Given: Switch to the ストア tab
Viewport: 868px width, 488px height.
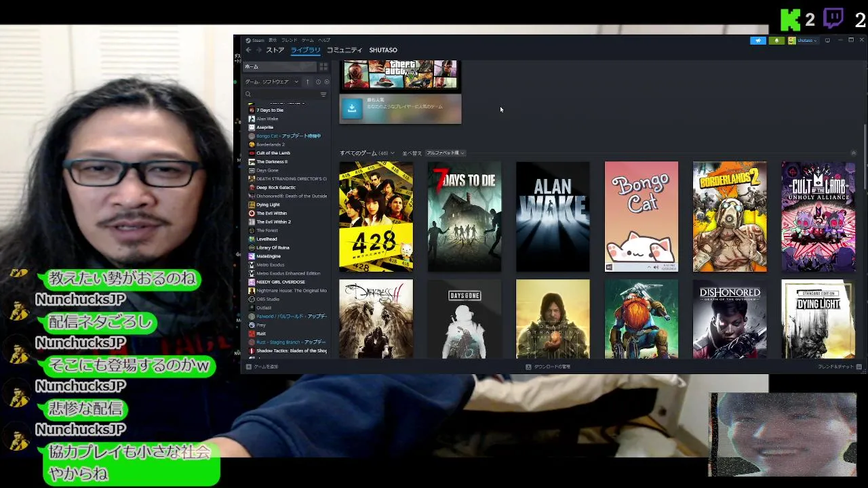Looking at the screenshot, I should click(x=275, y=50).
